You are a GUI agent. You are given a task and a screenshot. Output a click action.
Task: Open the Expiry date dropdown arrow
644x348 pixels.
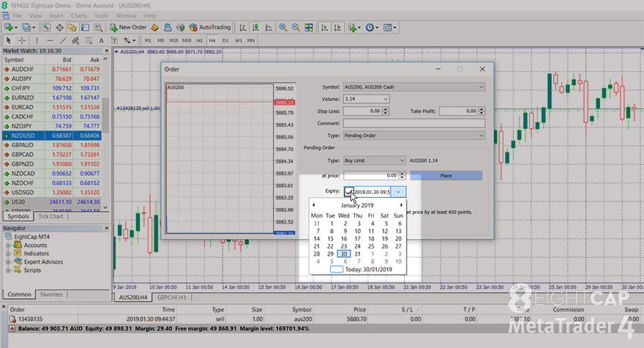[x=398, y=192]
